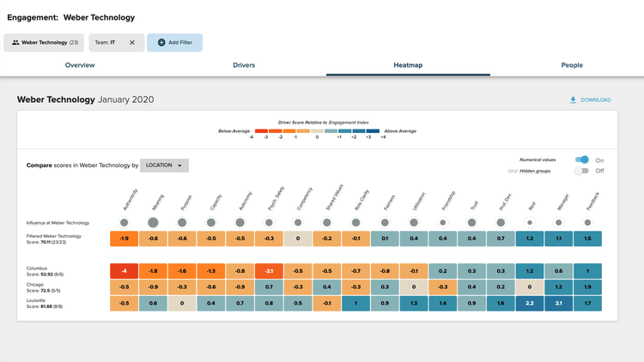Click the Meaning influence circle
The image size is (644, 362).
[153, 222]
